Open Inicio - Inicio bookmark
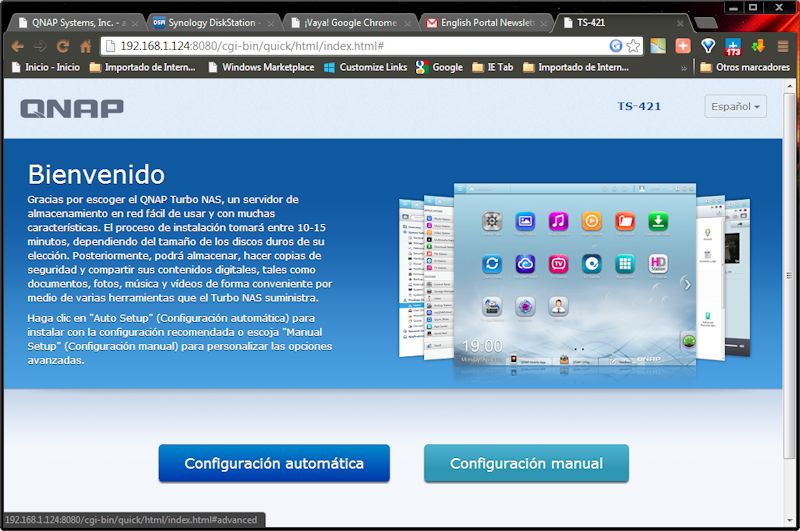The image size is (800, 531). pyautogui.click(x=46, y=67)
